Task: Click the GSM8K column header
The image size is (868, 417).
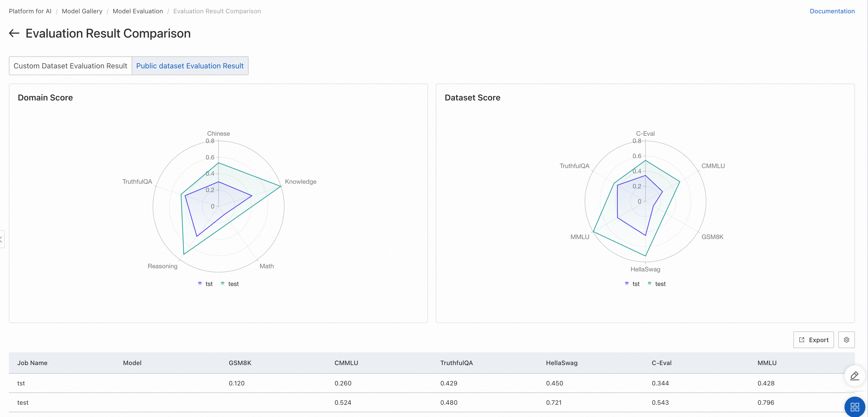Action: (240, 363)
